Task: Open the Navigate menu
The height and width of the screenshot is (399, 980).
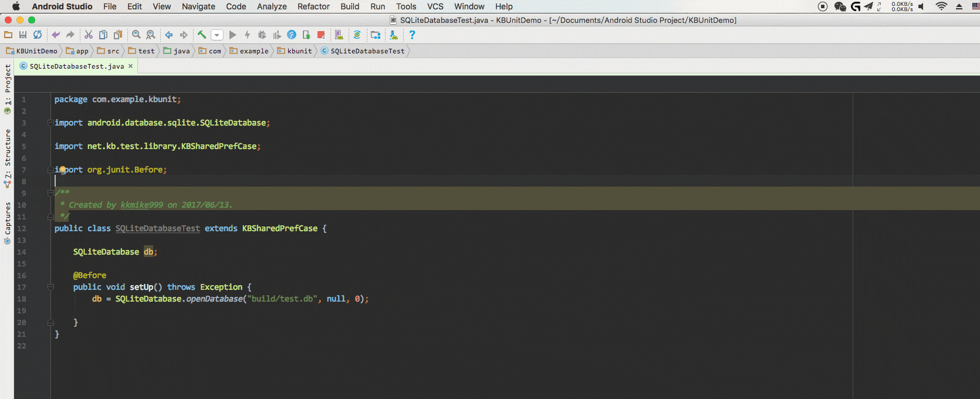Action: [x=198, y=6]
